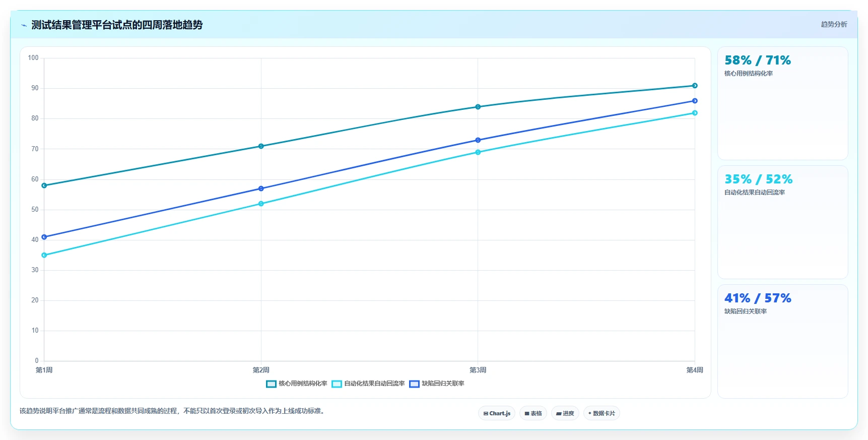Open the 41% / 57% 缺陷回归关联率 card
The image size is (868, 440).
coord(783,341)
